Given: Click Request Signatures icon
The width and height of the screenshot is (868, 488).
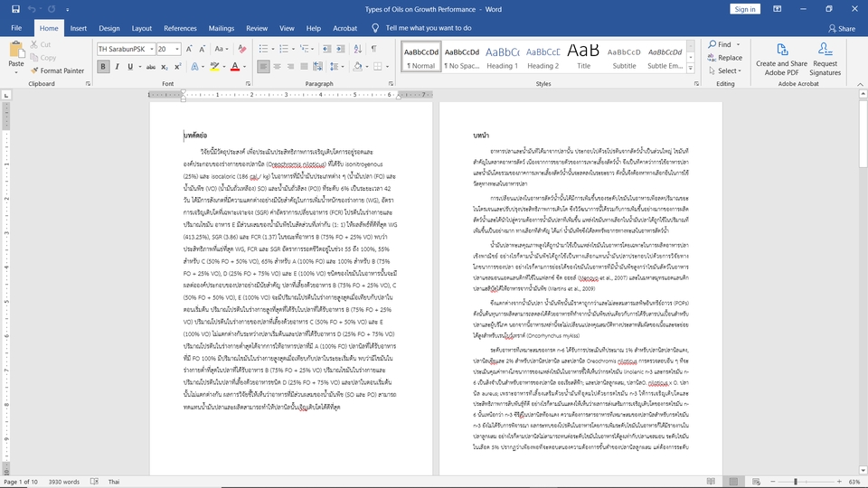Looking at the screenshot, I should tap(825, 60).
